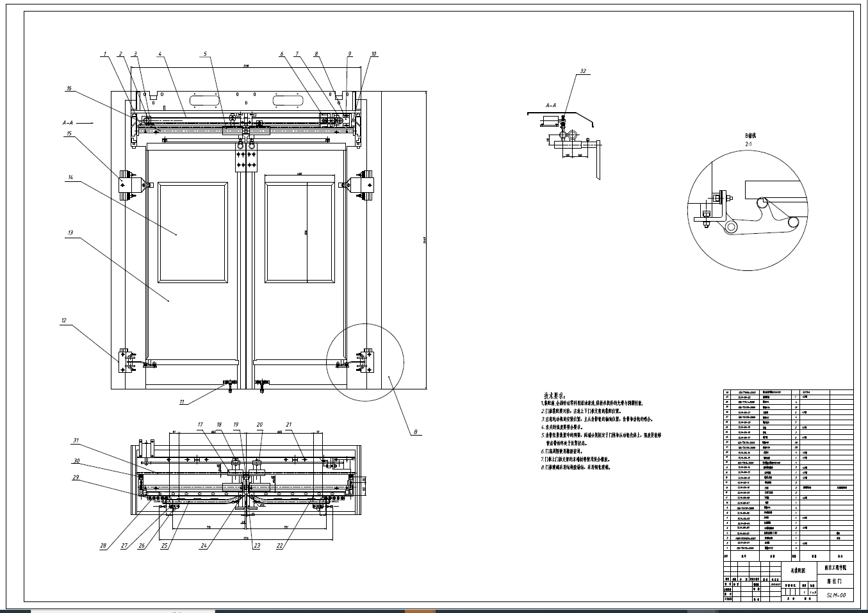Click part callout number 26
The height and width of the screenshot is (613, 868).
142,546
